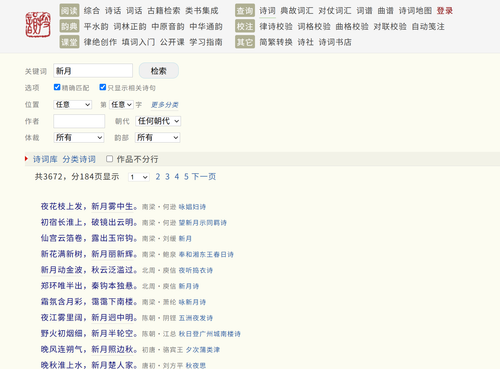
Task: Open the poem title 秋日登广州城南楼诗
Action: coord(210,334)
